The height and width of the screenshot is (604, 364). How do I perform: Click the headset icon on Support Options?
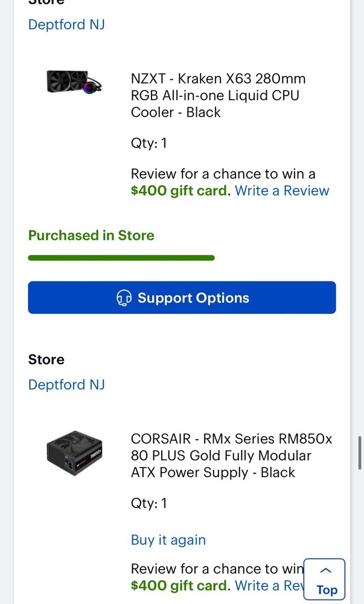point(124,297)
